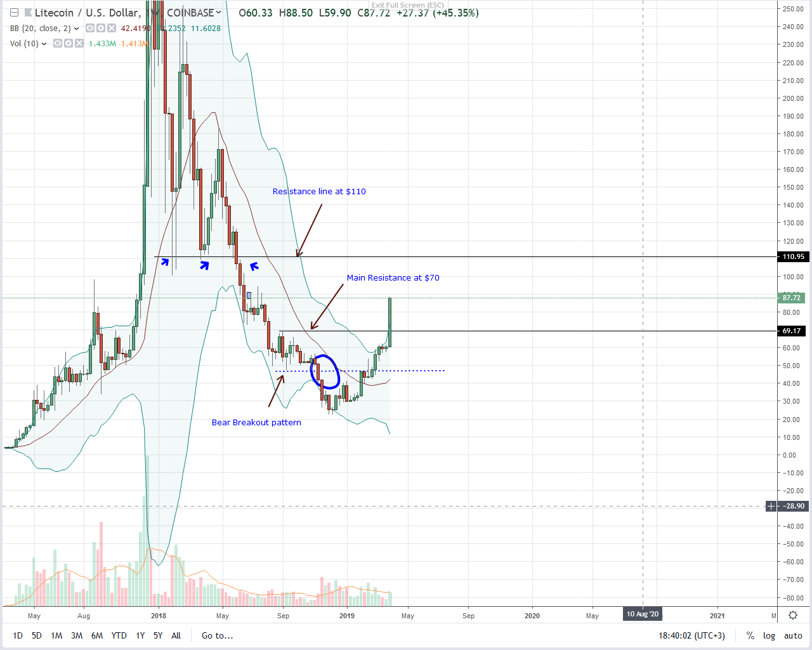Open chart settings gear by time axis
Image resolution: width=812 pixels, height=650 pixels.
(x=793, y=615)
